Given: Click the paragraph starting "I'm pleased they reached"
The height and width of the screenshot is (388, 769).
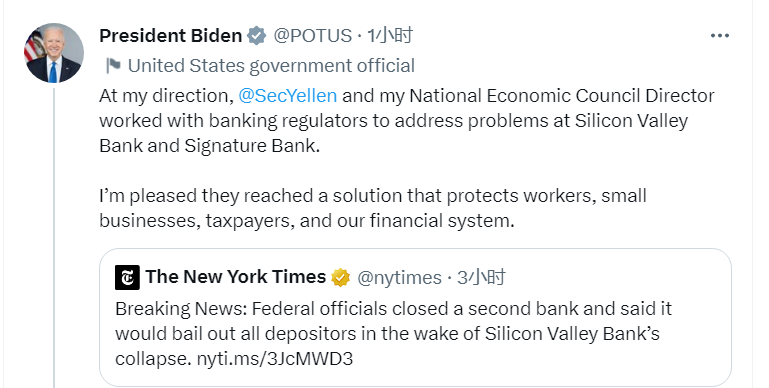Looking at the screenshot, I should [x=373, y=208].
